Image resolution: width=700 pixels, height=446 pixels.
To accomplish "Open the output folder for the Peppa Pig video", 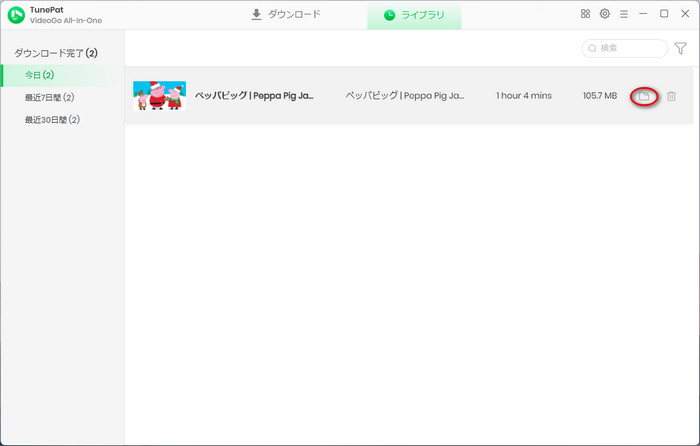I will point(644,96).
